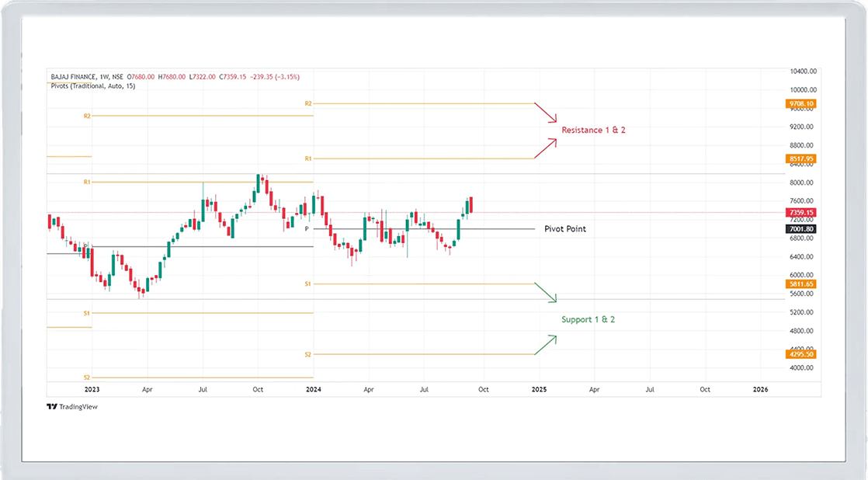The height and width of the screenshot is (480, 868).
Task: Click the orange 9708.10 price label
Action: (x=800, y=103)
